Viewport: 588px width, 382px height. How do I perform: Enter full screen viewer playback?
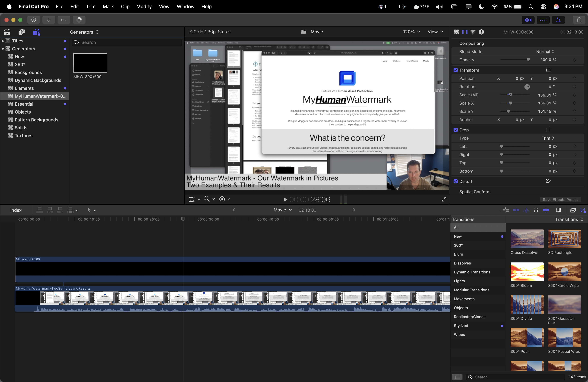(444, 199)
